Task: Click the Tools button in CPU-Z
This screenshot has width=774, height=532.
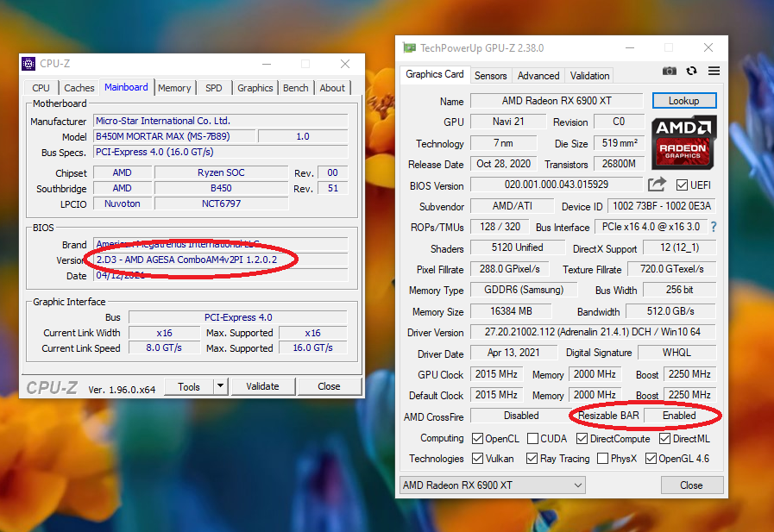Action: pyautogui.click(x=189, y=386)
